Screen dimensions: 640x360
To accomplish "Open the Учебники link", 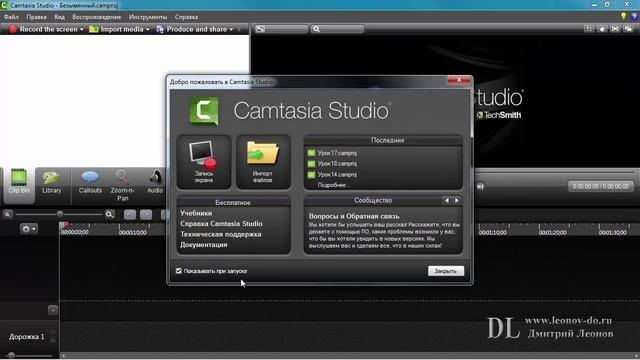I will pyautogui.click(x=196, y=213).
